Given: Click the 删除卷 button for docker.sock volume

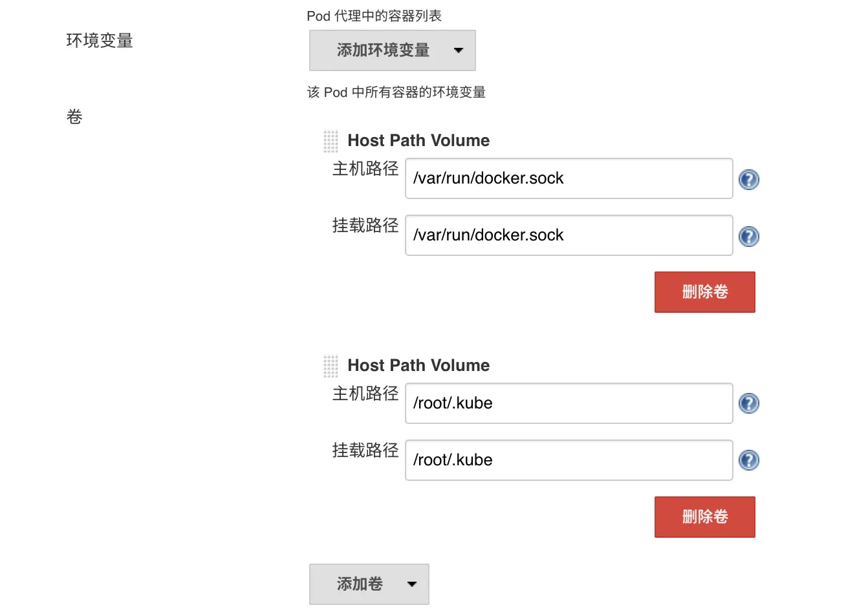Looking at the screenshot, I should click(704, 291).
